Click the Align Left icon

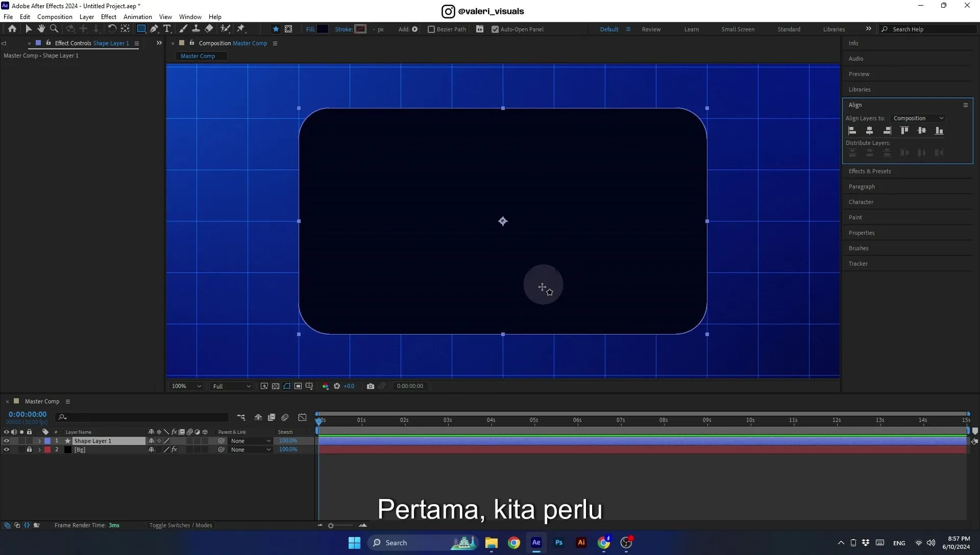[x=852, y=131]
